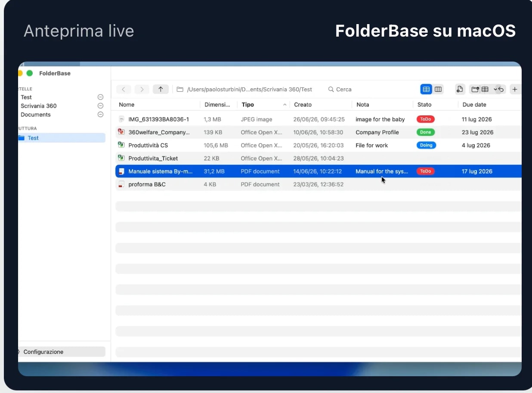Sort by the Dimensi... column header
This screenshot has width=532, height=393.
tap(217, 105)
